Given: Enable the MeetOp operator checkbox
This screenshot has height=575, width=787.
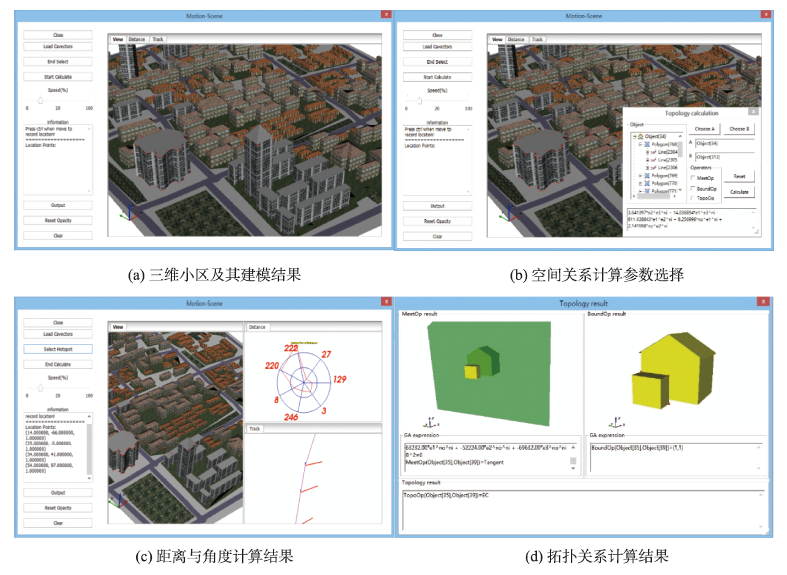Looking at the screenshot, I should 694,178.
